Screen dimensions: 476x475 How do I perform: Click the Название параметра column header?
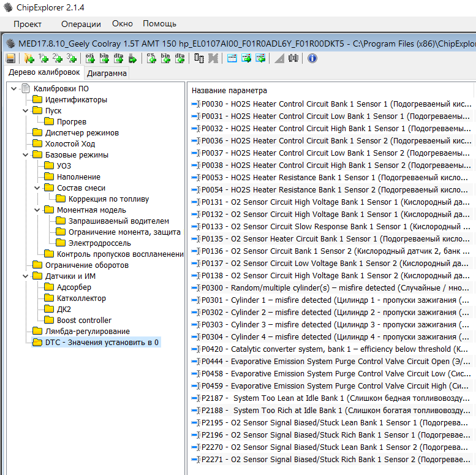(229, 90)
